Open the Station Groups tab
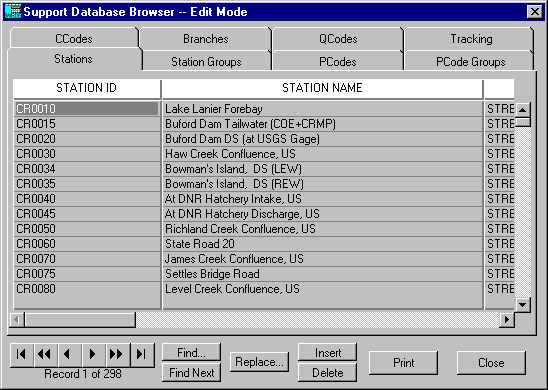 (206, 62)
